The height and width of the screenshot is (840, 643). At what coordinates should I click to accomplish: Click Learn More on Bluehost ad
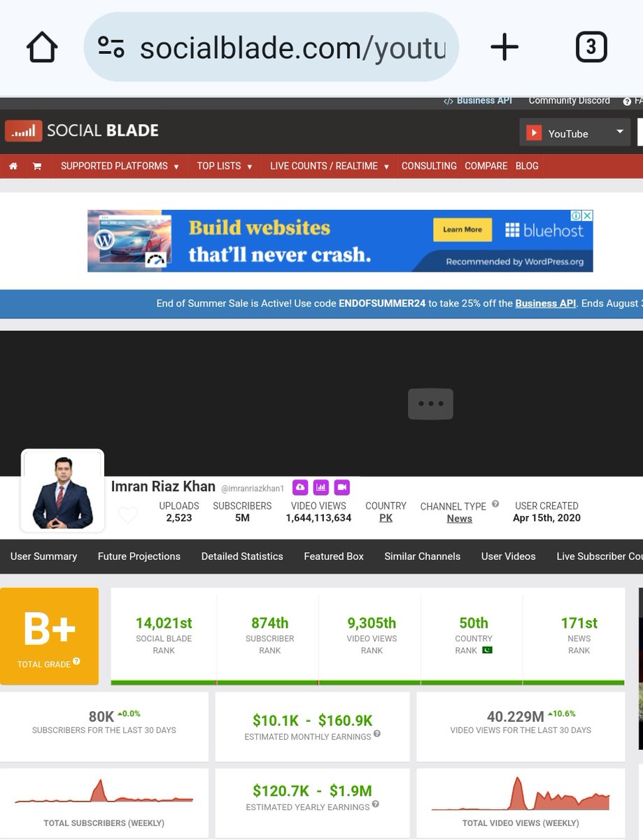(x=462, y=230)
